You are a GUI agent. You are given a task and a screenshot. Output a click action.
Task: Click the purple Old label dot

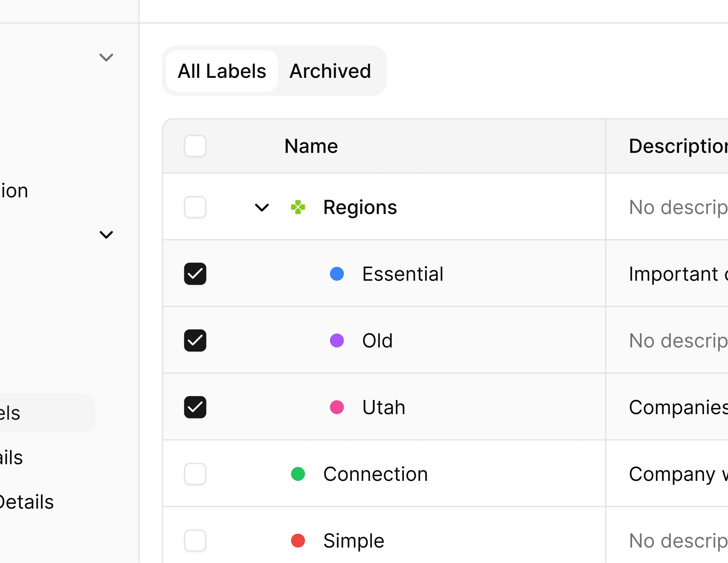337,340
